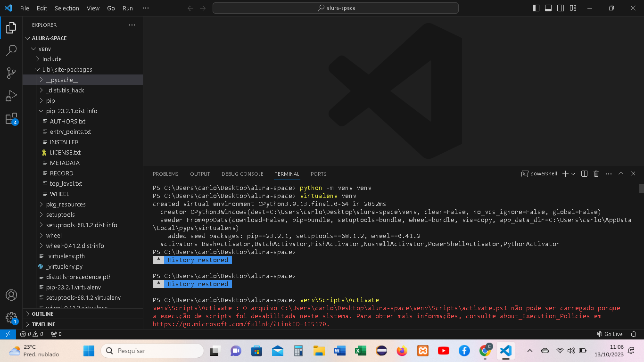644x362 pixels.
Task: Switch to the Debug Console tab
Action: tap(242, 174)
